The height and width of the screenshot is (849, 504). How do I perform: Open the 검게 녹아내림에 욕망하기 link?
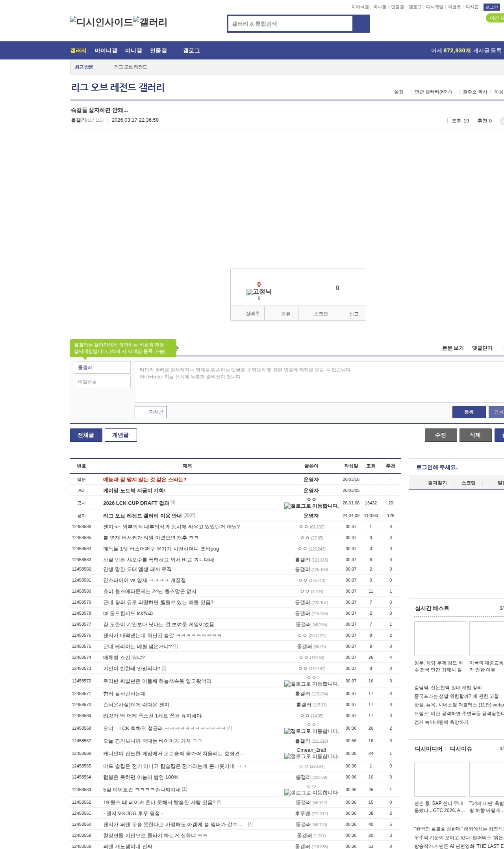point(441,722)
